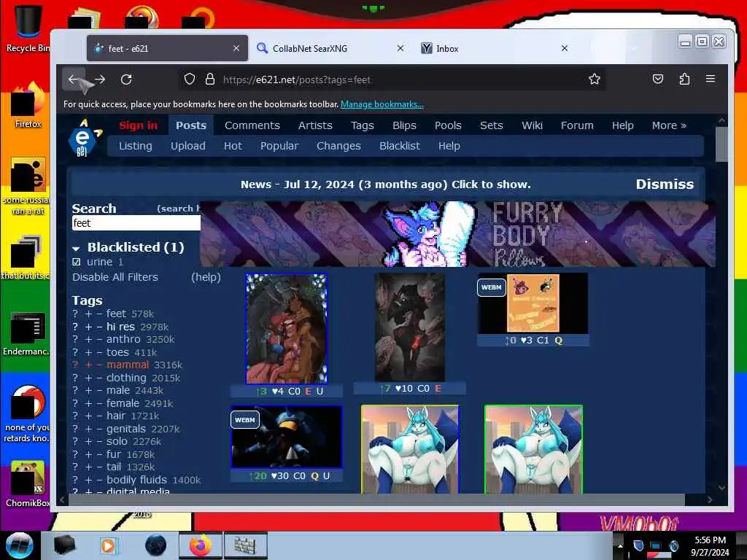747x560 pixels.
Task: Open the Wiki page
Action: 532,125
